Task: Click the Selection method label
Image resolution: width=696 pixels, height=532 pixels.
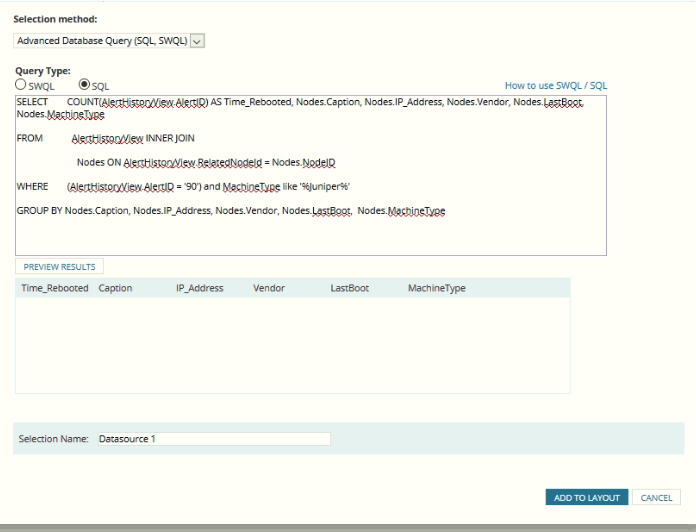Action: click(55, 19)
